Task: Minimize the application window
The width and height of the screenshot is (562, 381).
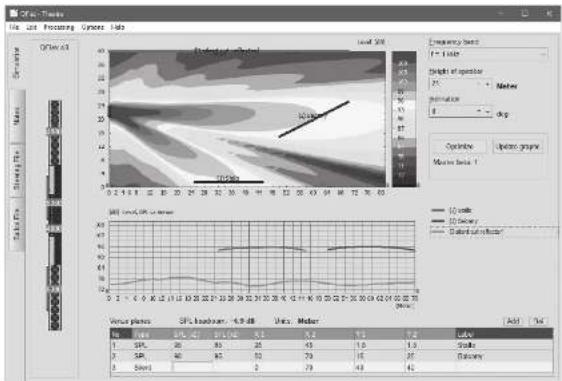Action: pyautogui.click(x=501, y=14)
